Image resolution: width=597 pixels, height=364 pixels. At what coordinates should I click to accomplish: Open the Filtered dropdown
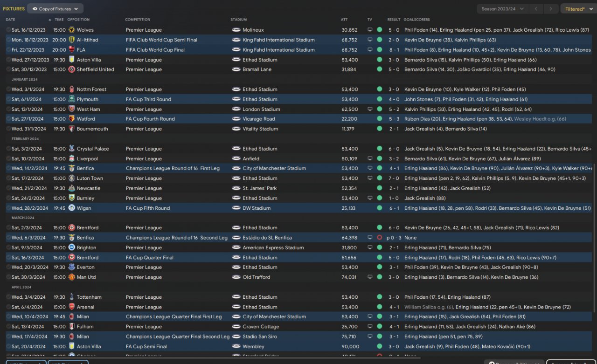tap(578, 9)
